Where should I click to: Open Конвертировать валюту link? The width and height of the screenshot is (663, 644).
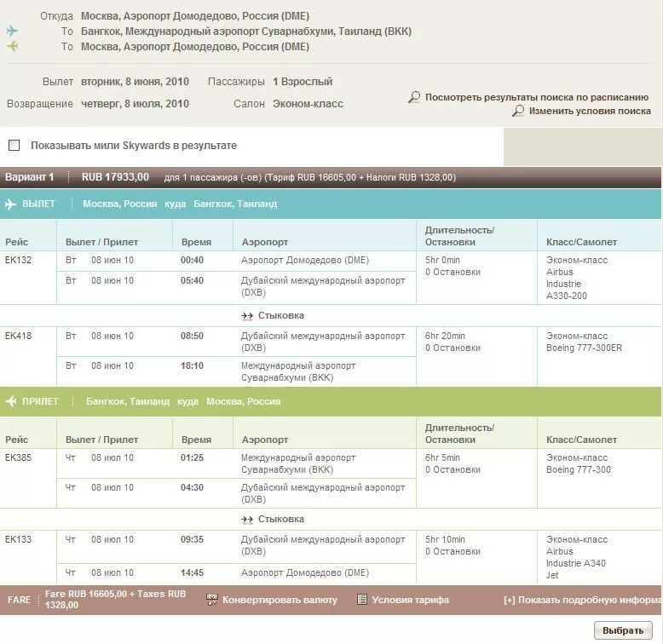pyautogui.click(x=280, y=600)
